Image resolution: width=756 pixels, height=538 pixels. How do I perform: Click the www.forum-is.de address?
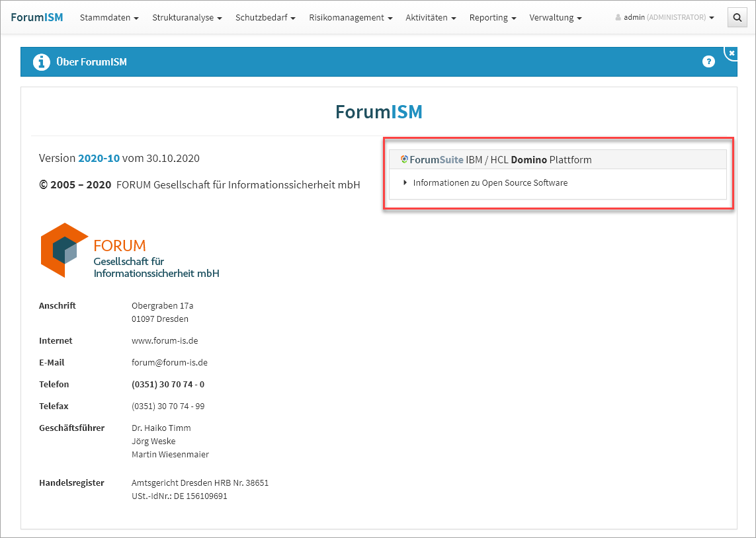point(165,340)
